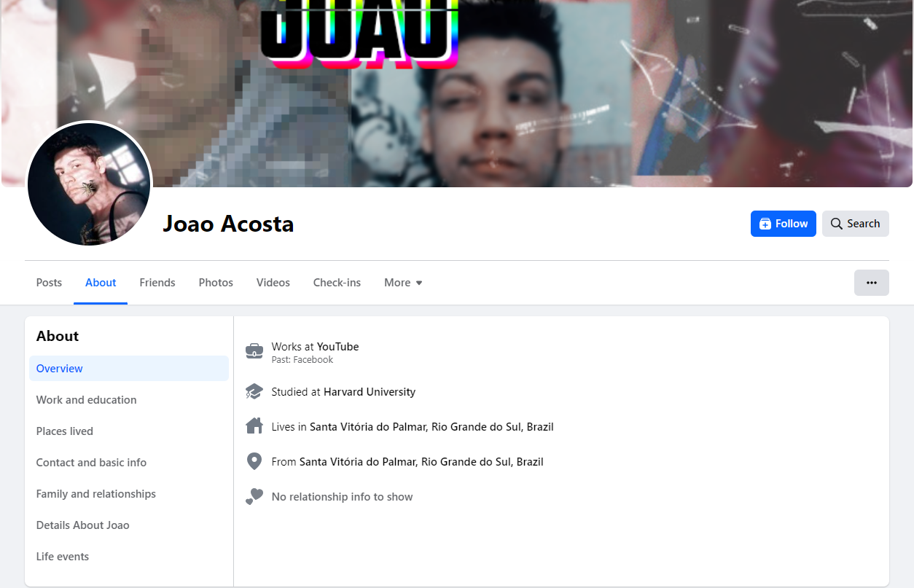Select the About tab
This screenshot has height=588, width=914.
101,283
